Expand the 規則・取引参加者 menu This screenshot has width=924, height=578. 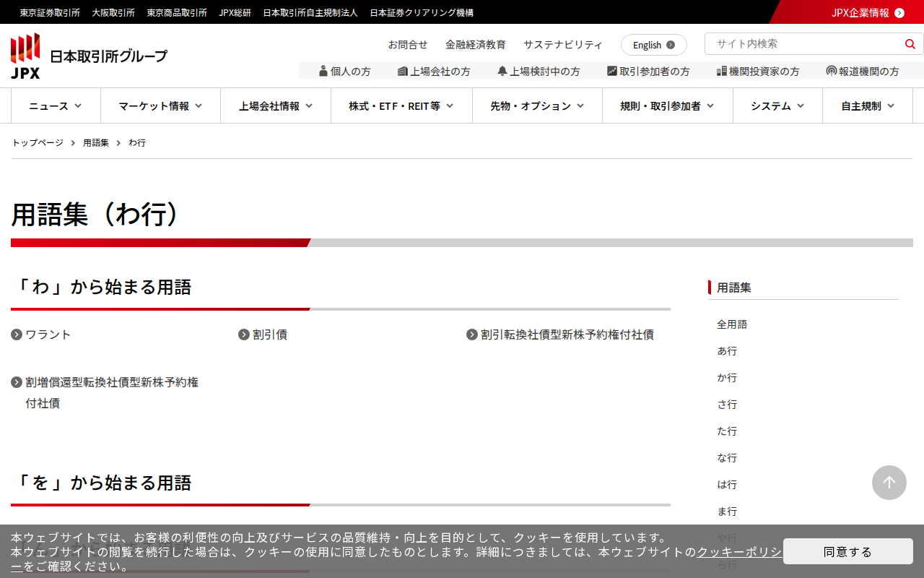tap(668, 106)
